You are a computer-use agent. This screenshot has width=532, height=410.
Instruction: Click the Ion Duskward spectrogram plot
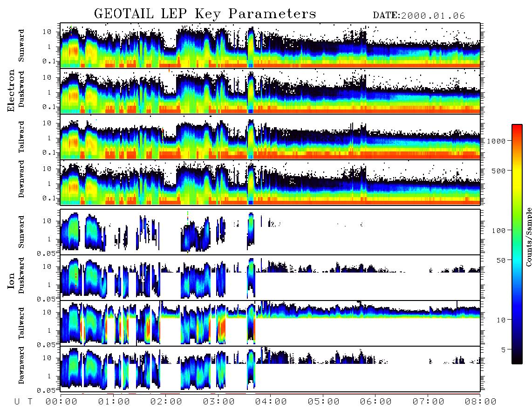click(x=270, y=278)
